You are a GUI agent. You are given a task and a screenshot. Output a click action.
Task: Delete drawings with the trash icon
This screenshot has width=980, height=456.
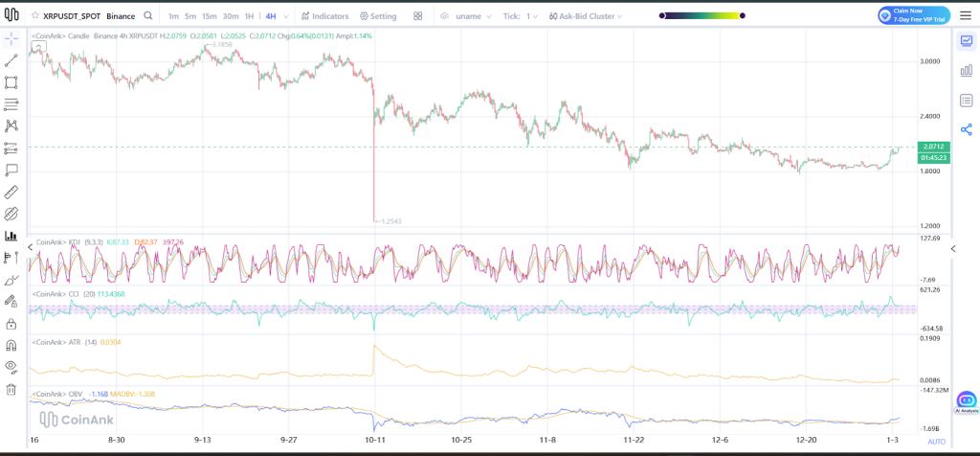11,389
